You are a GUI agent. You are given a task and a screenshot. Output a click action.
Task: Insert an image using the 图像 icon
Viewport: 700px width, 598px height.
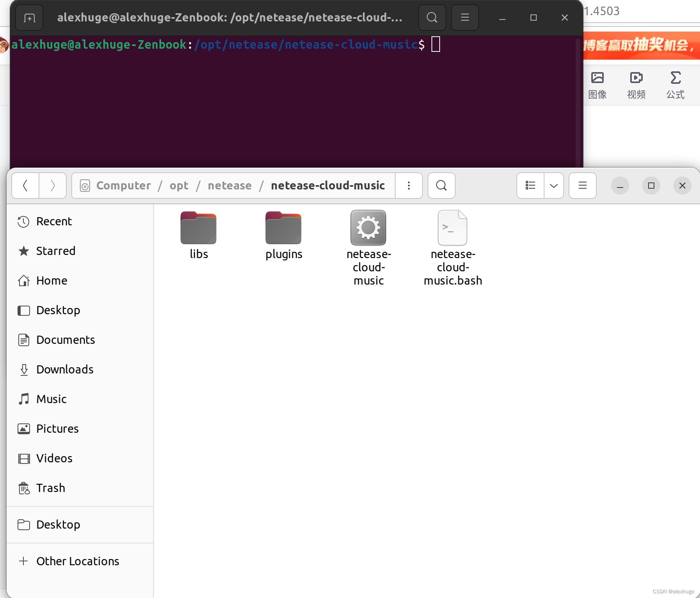tap(597, 84)
